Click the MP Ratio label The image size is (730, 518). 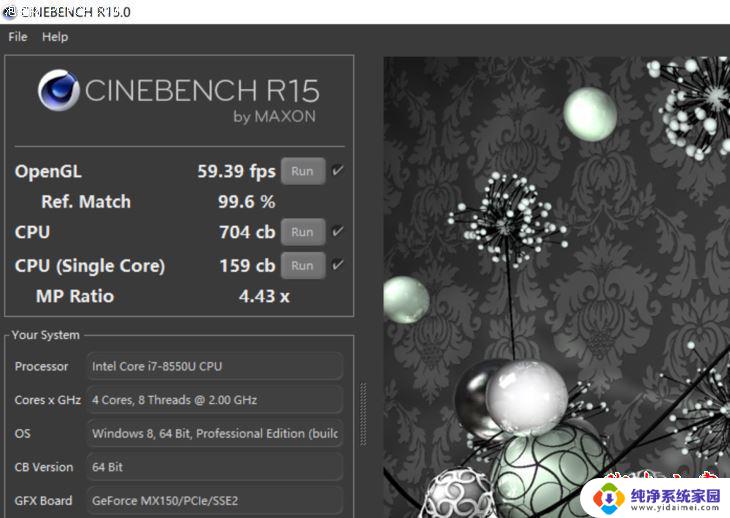75,296
